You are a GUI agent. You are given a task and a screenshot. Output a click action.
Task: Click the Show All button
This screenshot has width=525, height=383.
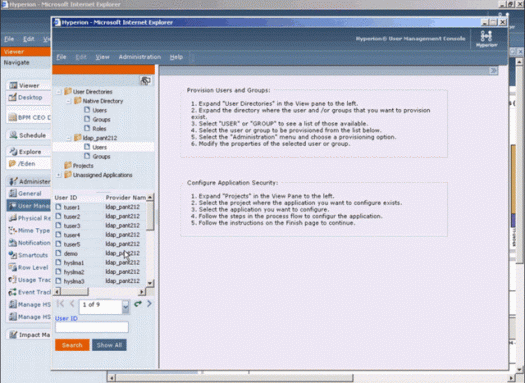pos(109,345)
